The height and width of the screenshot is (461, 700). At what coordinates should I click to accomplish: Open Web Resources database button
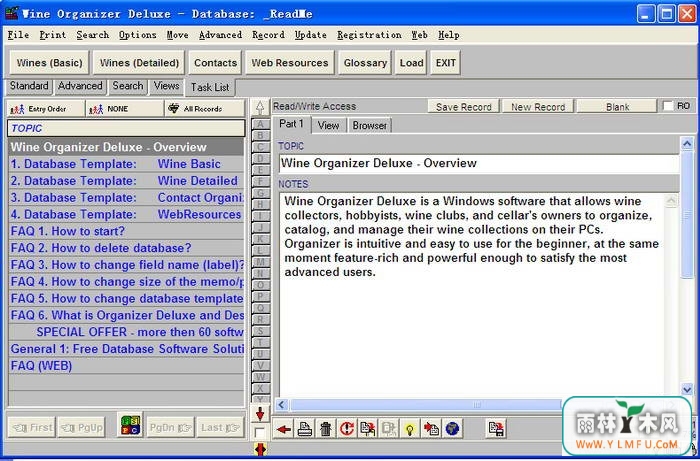pyautogui.click(x=290, y=62)
